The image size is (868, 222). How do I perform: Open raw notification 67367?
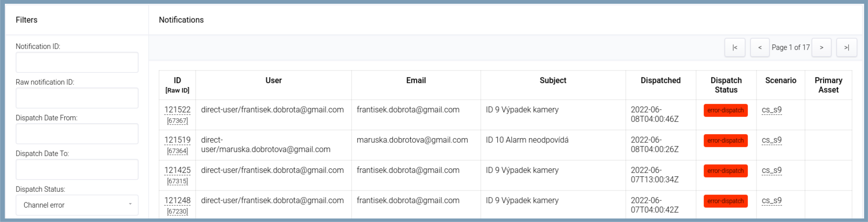pyautogui.click(x=177, y=121)
